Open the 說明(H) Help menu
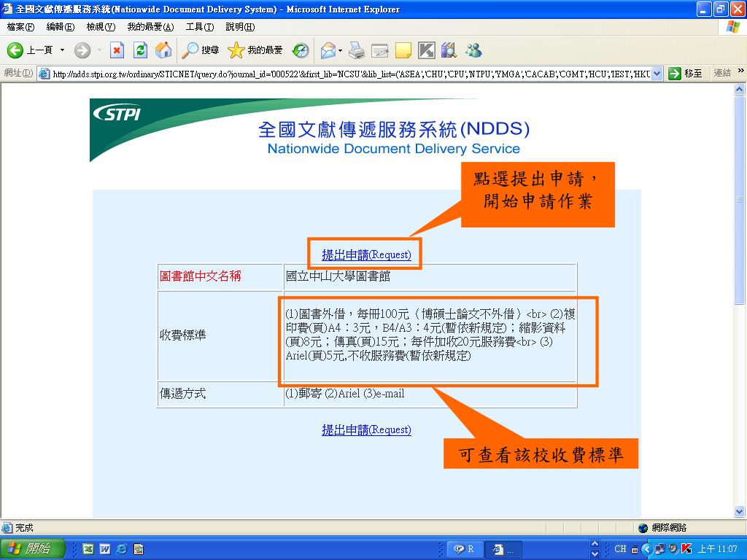Viewport: 747px width, 560px height. click(240, 27)
